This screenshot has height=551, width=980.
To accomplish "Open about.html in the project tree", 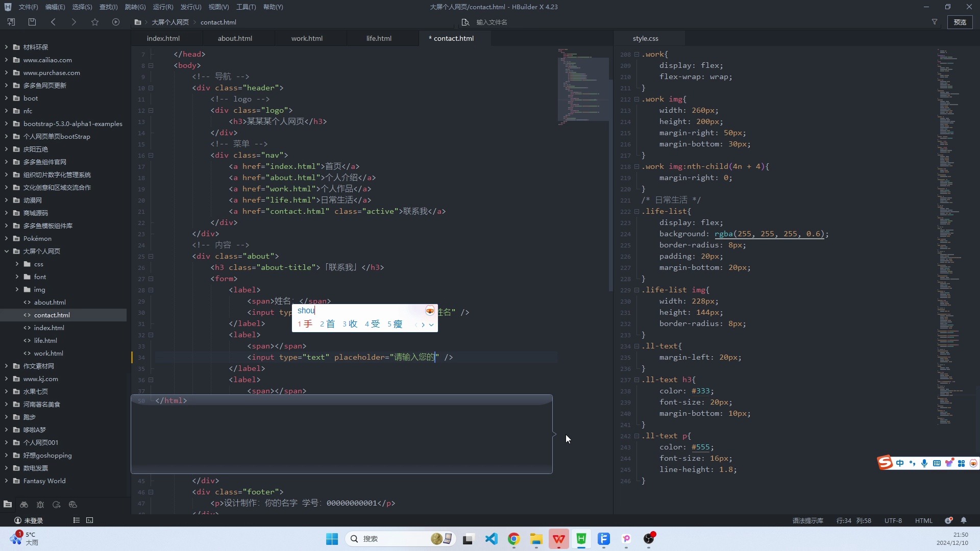I will pyautogui.click(x=50, y=302).
